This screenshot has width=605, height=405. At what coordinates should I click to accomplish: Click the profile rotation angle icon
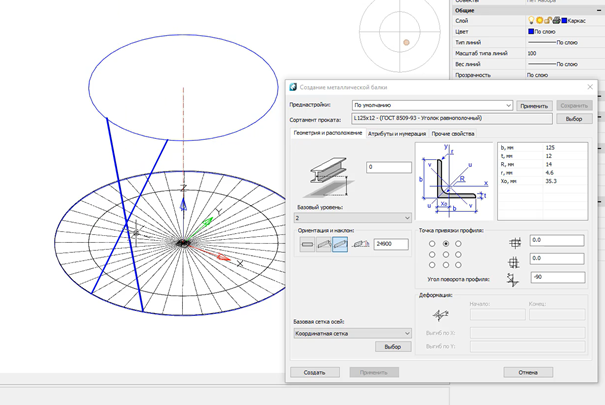pos(513,280)
